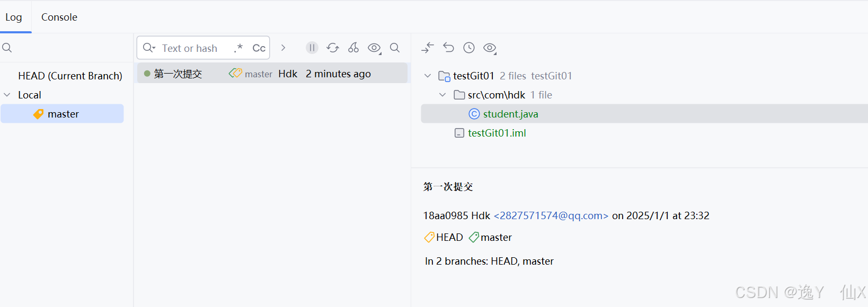Image resolution: width=868 pixels, height=307 pixels.
Task: Select student.java file
Action: coord(510,114)
